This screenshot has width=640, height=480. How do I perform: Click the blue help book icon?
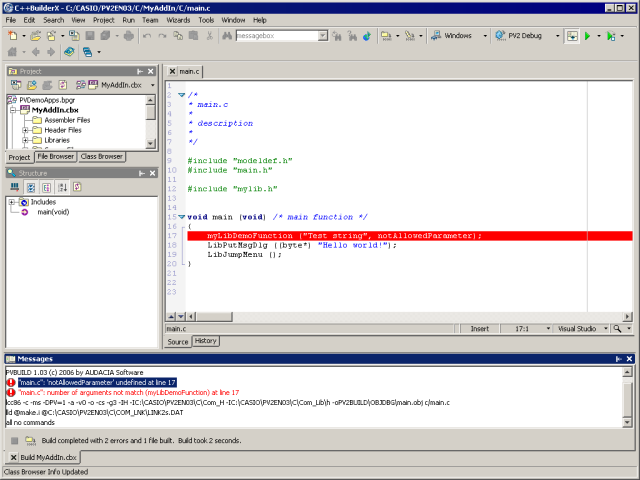click(x=69, y=52)
